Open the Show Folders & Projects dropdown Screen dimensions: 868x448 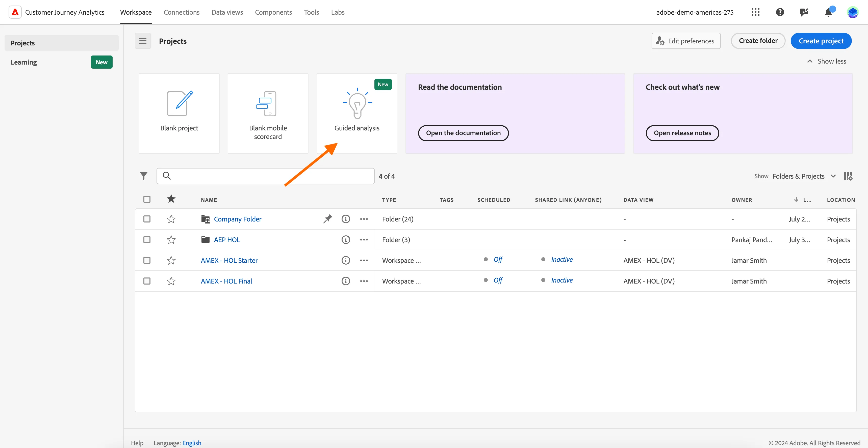[x=804, y=176]
